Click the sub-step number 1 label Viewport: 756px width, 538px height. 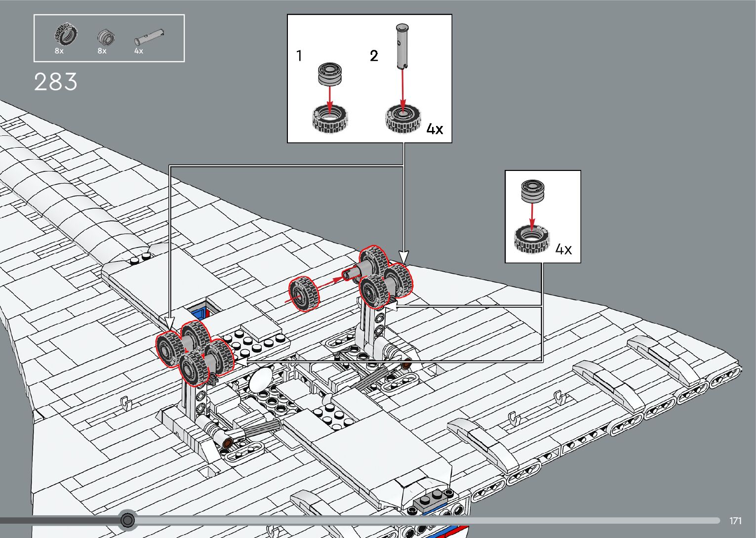click(x=299, y=56)
